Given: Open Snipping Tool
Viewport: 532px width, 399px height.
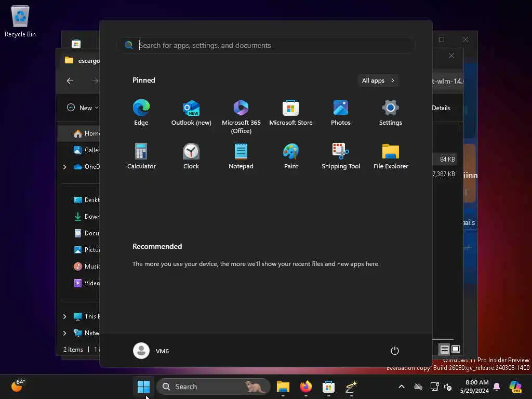Looking at the screenshot, I should pyautogui.click(x=341, y=156).
